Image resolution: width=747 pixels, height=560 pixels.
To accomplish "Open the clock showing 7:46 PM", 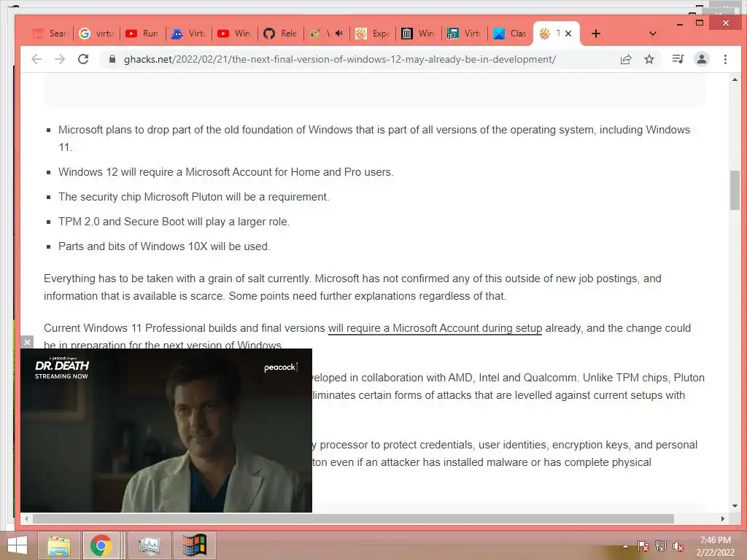I will [x=715, y=546].
